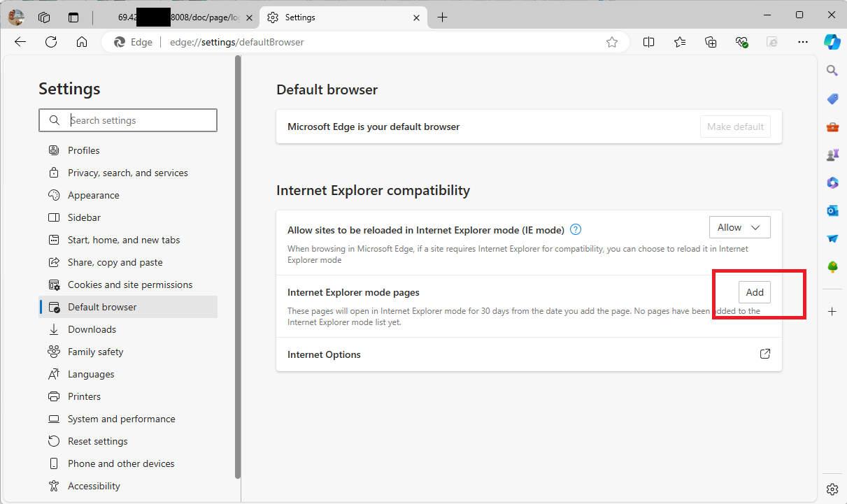Show the IE mode info tooltip icon

tap(576, 229)
